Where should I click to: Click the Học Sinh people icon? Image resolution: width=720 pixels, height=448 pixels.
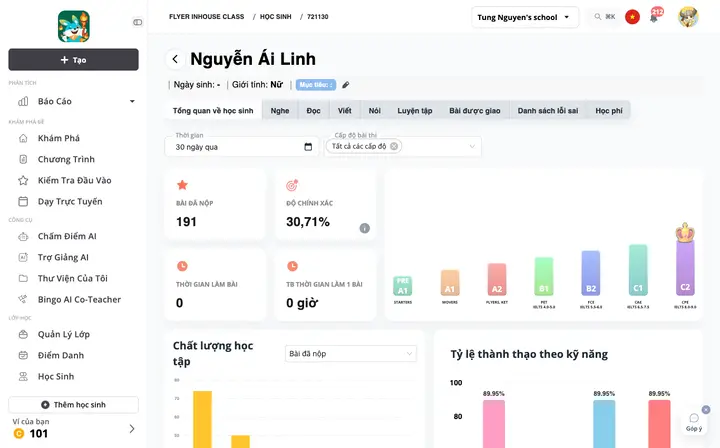pos(23,376)
